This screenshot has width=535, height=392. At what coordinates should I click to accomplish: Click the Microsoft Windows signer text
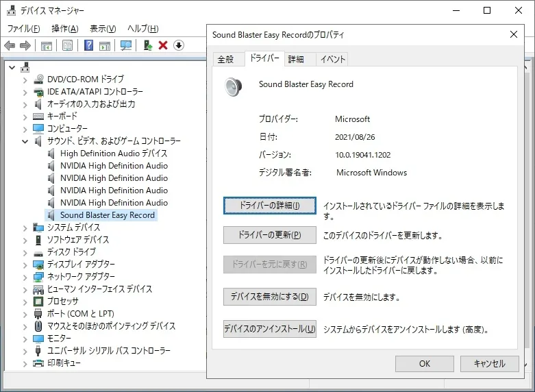(371, 173)
